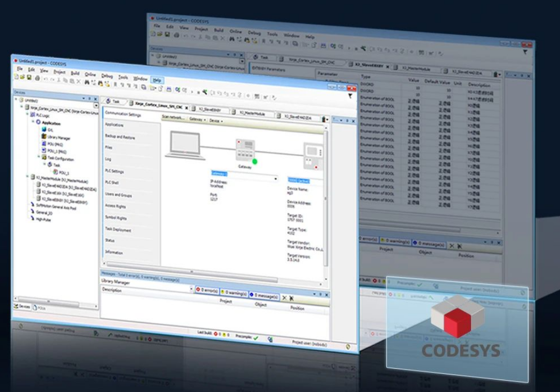
Task: Click the laptop icon in communication diagram
Action: point(184,145)
